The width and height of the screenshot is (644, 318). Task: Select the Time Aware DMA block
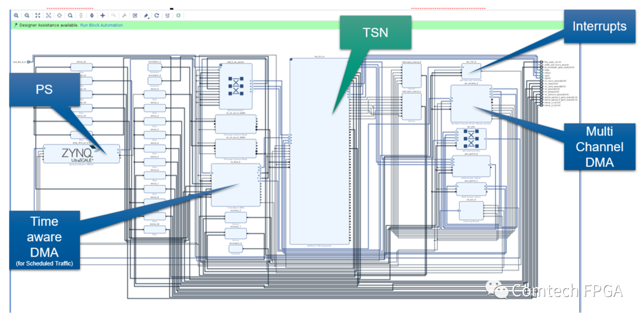pos(236,184)
